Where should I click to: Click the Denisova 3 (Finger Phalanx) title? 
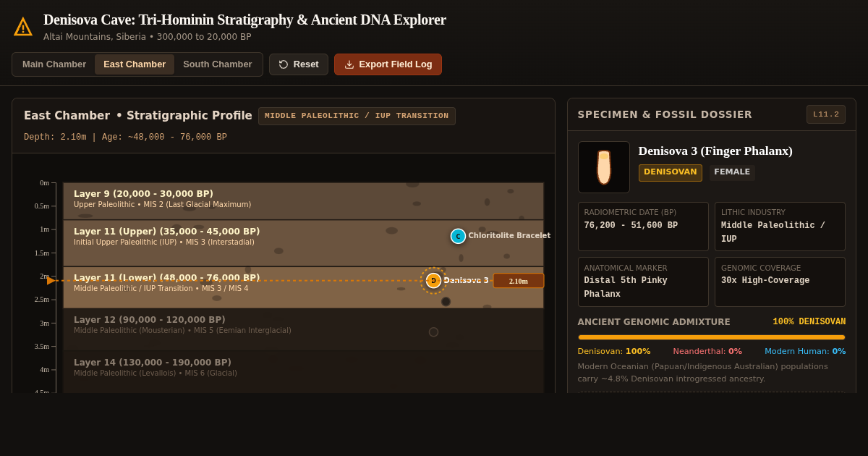coord(715,151)
